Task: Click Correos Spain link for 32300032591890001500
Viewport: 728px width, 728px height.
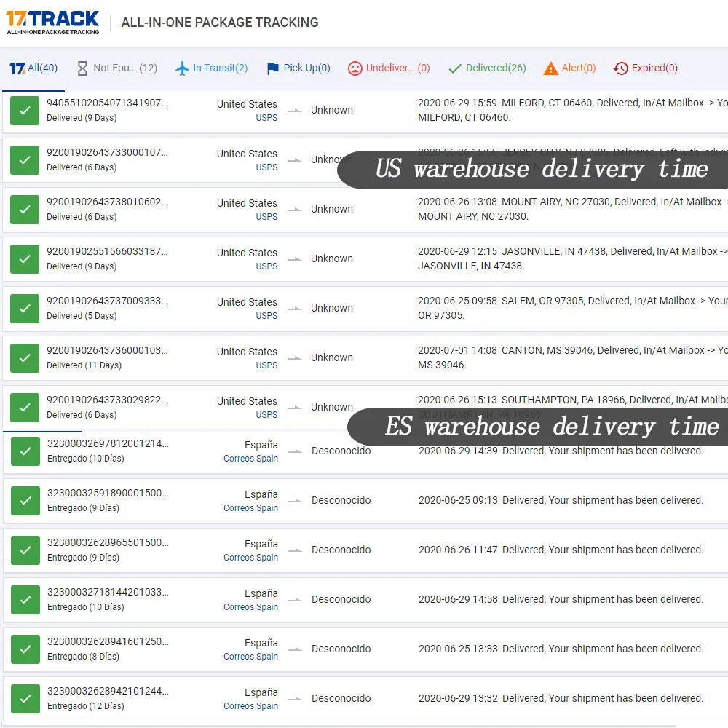Action: (x=250, y=508)
